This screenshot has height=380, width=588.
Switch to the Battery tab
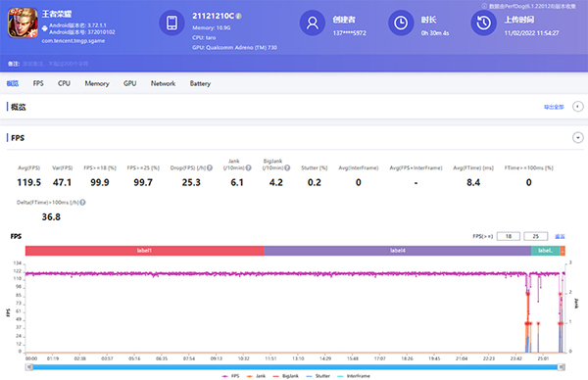pos(200,83)
